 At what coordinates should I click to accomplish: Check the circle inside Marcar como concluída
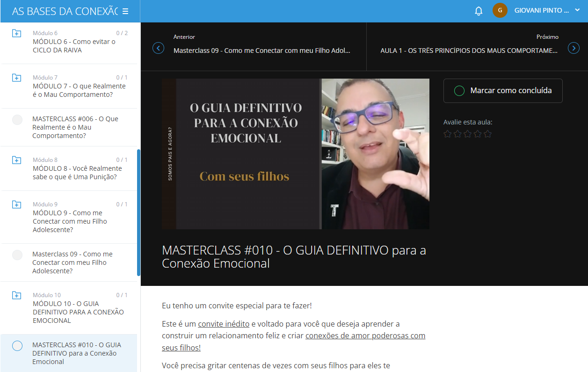(459, 91)
